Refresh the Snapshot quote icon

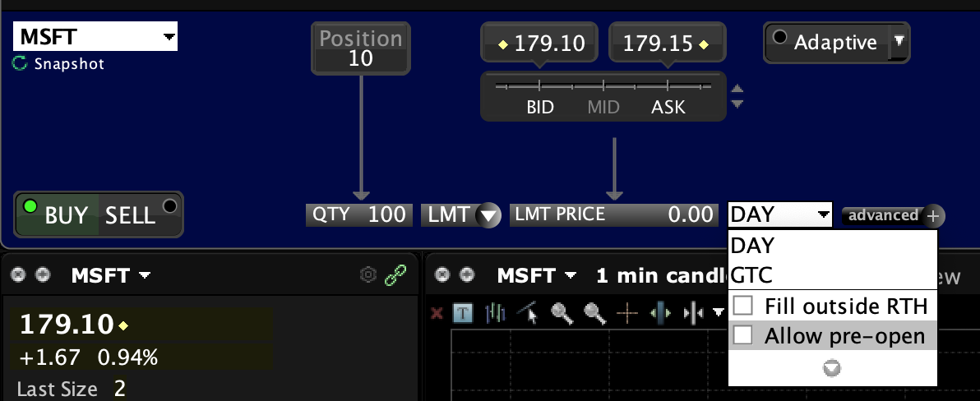click(x=20, y=64)
